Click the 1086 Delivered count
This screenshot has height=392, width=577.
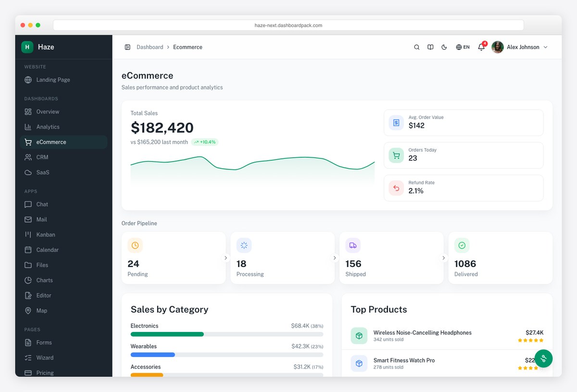pyautogui.click(x=465, y=264)
